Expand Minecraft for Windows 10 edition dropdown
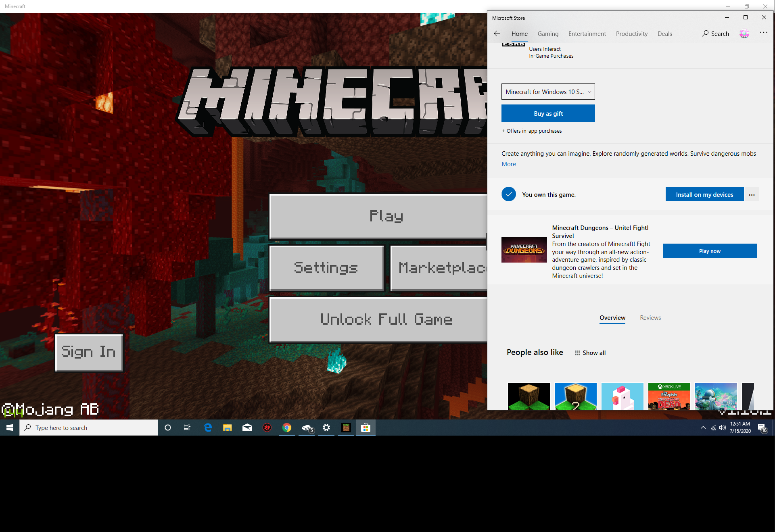Image resolution: width=775 pixels, height=532 pixels. point(548,92)
